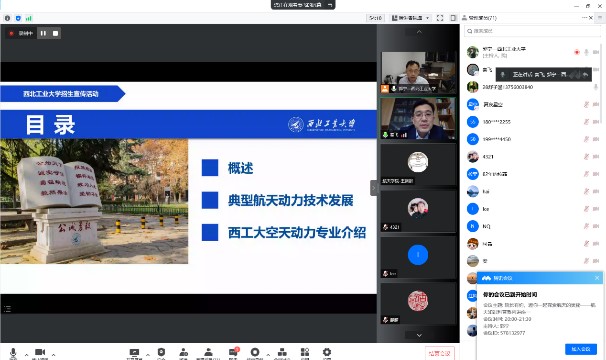Collapse the video strip using side handle
Viewport: 606px width, 360px height.
pos(373,188)
